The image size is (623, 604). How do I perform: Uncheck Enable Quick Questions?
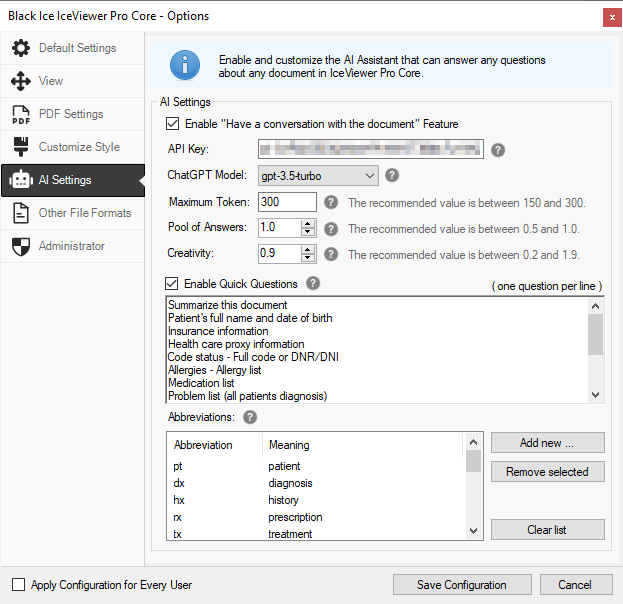(x=173, y=284)
